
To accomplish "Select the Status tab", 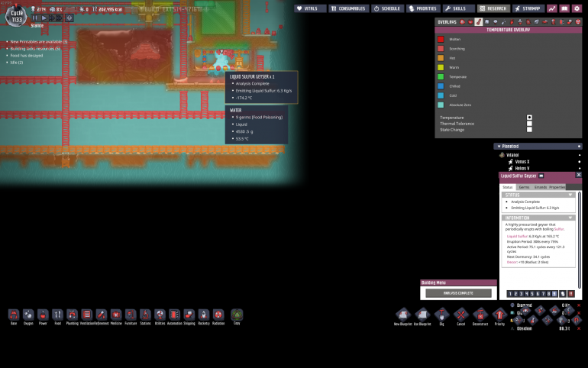I will (x=508, y=187).
